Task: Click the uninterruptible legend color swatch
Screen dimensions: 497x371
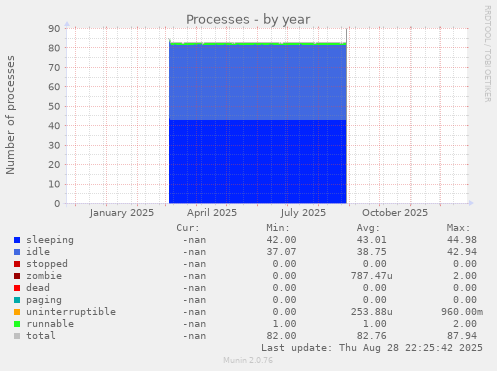Action: click(x=17, y=312)
